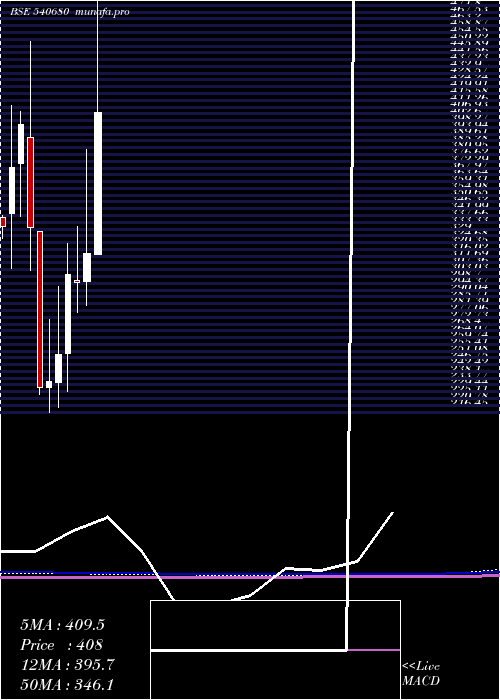Click the pink horizontal line under blue line

coord(250,577)
